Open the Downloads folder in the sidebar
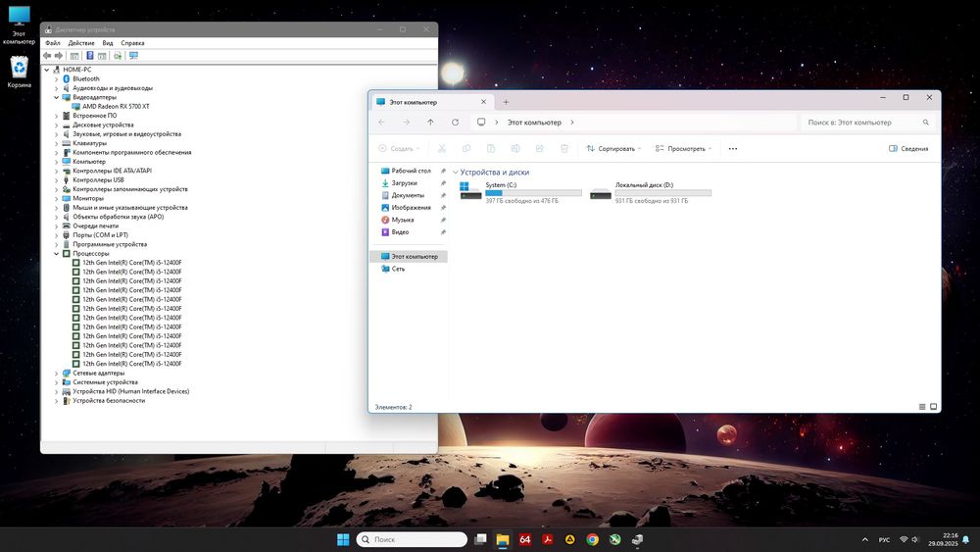This screenshot has width=980, height=552. pyautogui.click(x=404, y=183)
